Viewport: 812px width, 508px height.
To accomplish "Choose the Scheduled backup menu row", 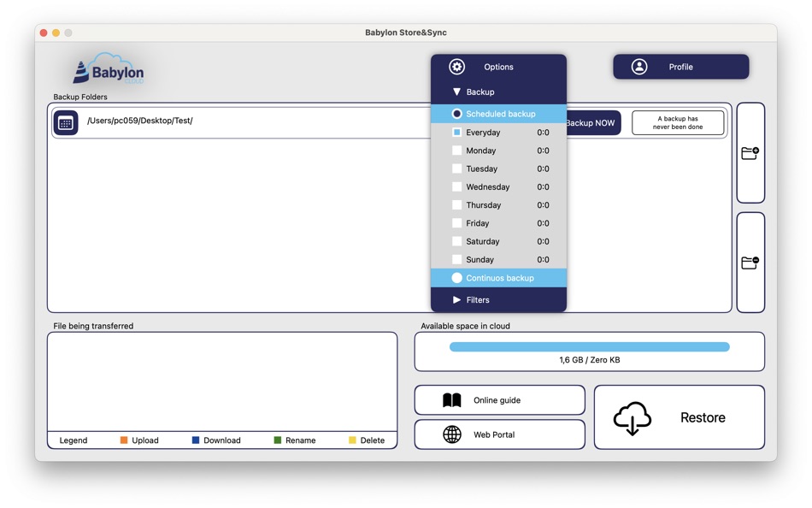I will pos(498,114).
